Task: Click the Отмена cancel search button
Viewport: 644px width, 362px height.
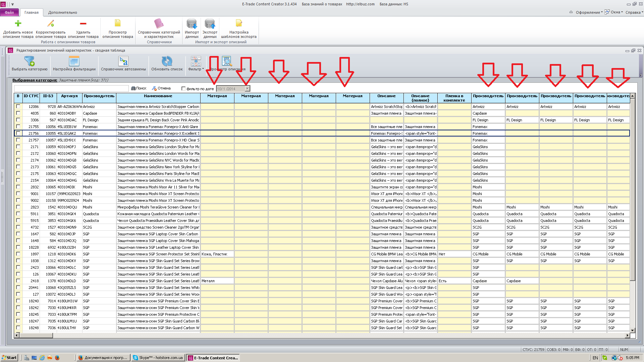Action: tap(161, 88)
